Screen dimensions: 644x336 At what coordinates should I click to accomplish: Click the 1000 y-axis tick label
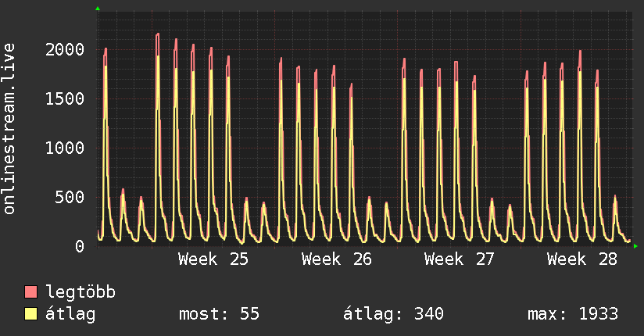point(65,148)
